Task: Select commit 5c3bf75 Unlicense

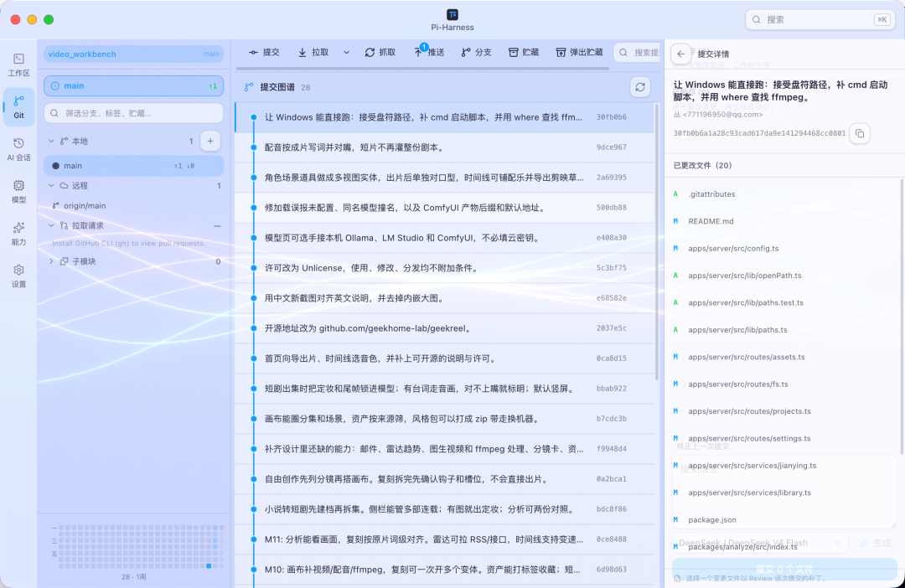Action: [x=444, y=268]
